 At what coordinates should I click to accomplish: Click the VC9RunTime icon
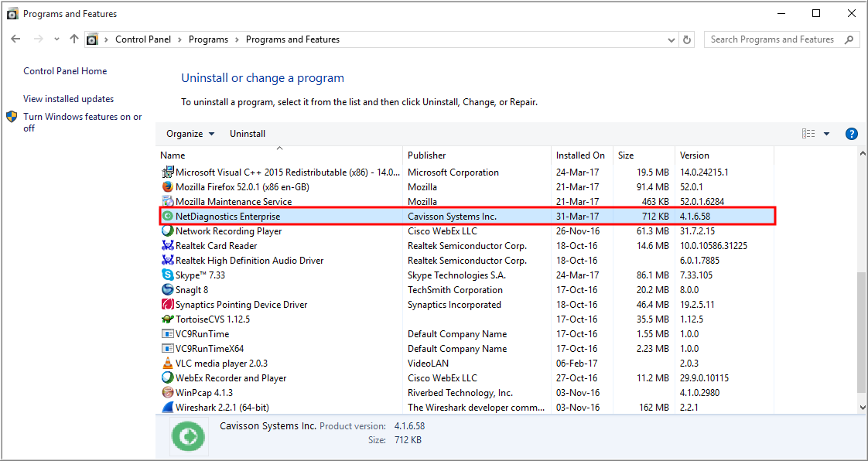(167, 333)
